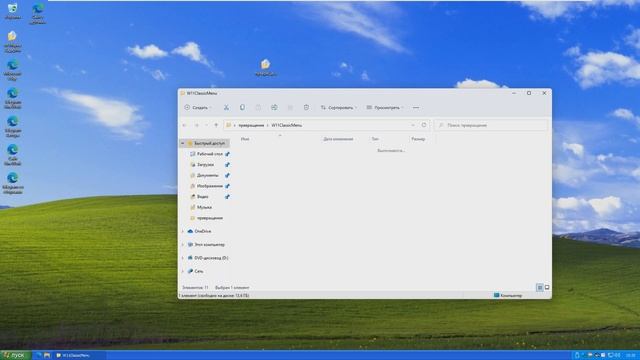Click the Пуск start button
The width and height of the screenshot is (640, 360).
click(x=16, y=356)
